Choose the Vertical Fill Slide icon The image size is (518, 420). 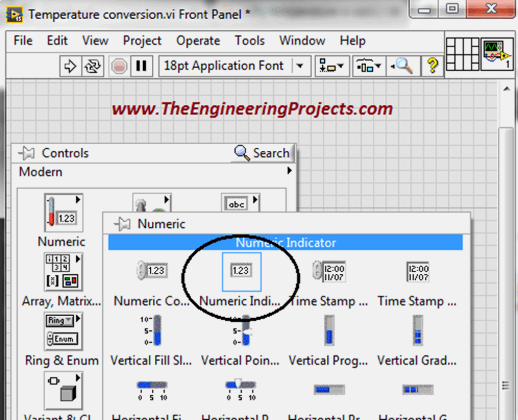[151, 330]
